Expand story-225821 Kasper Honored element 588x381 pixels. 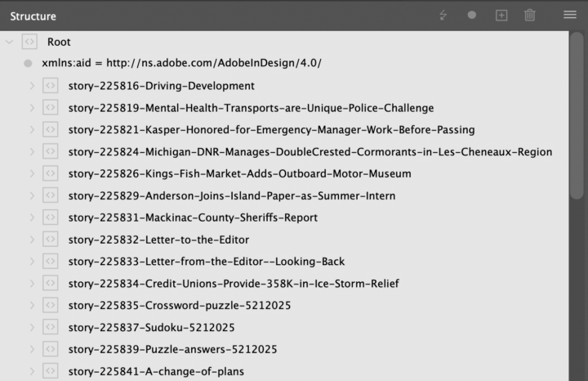tap(32, 130)
